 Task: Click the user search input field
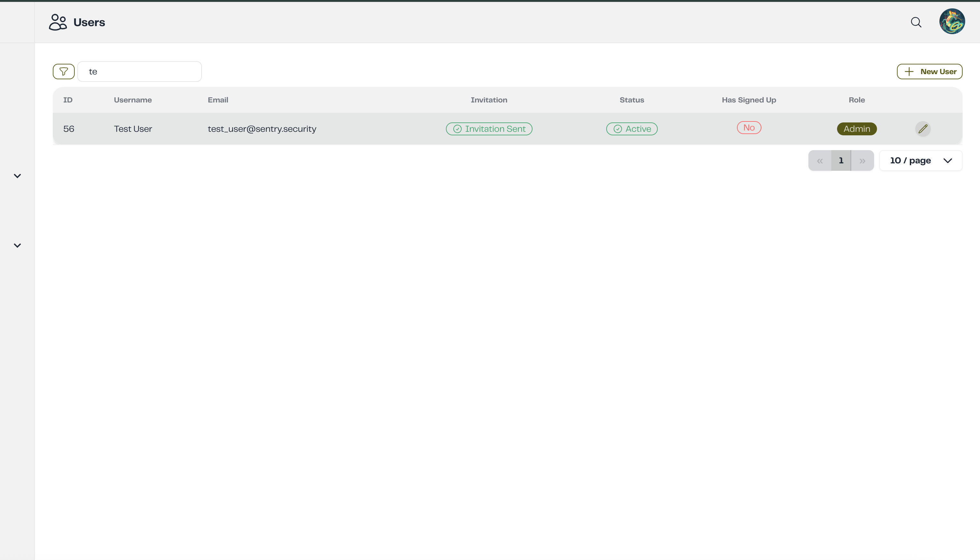(139, 72)
